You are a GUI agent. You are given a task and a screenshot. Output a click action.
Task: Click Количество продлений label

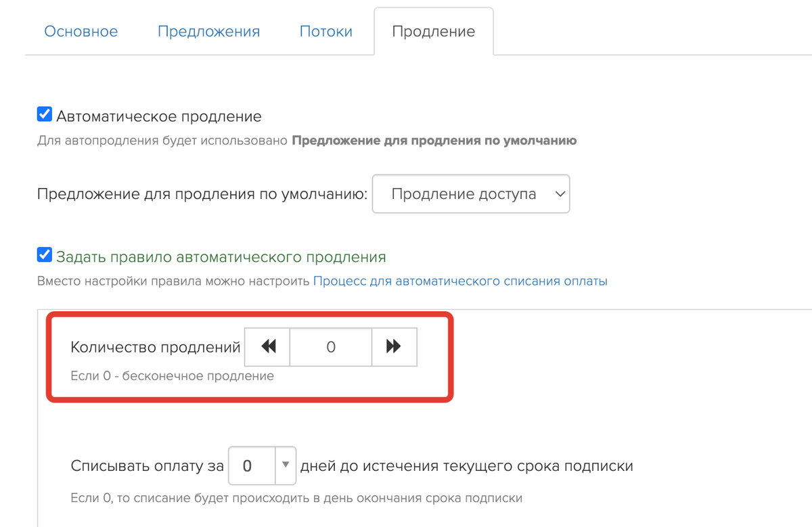156,348
